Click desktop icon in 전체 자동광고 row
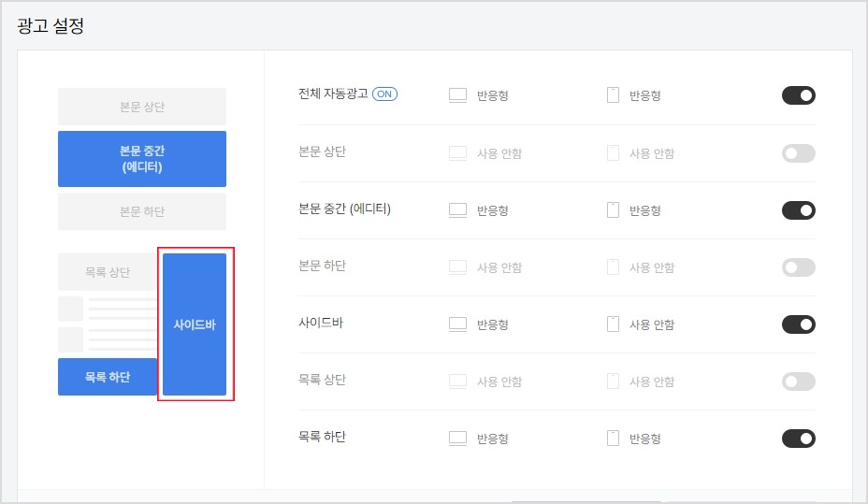The width and height of the screenshot is (868, 504). (x=457, y=95)
